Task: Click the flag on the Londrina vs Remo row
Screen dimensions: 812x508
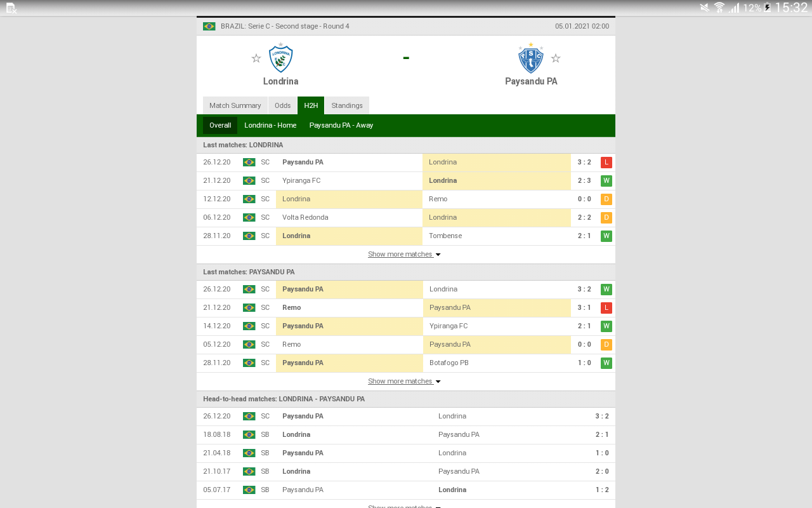Action: point(249,199)
